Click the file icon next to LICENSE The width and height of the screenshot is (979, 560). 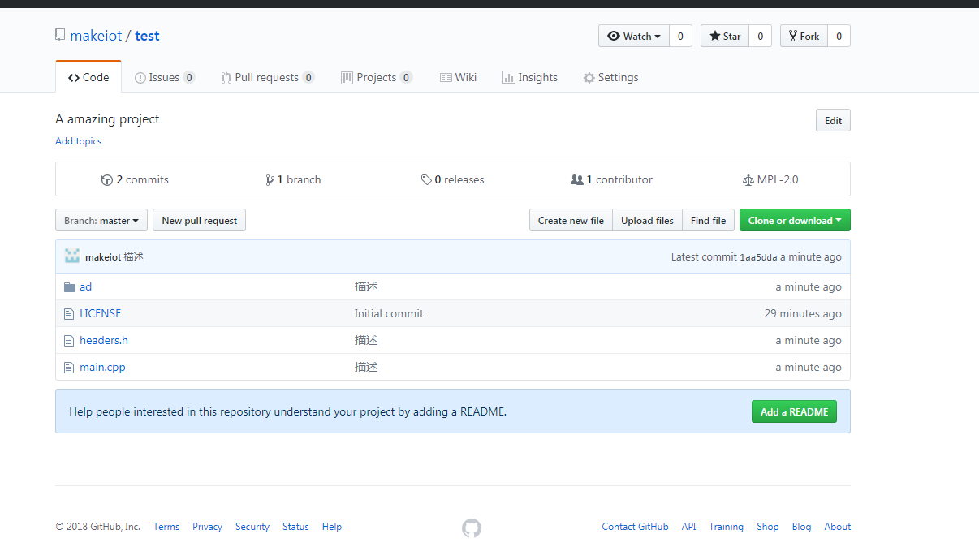pos(69,313)
